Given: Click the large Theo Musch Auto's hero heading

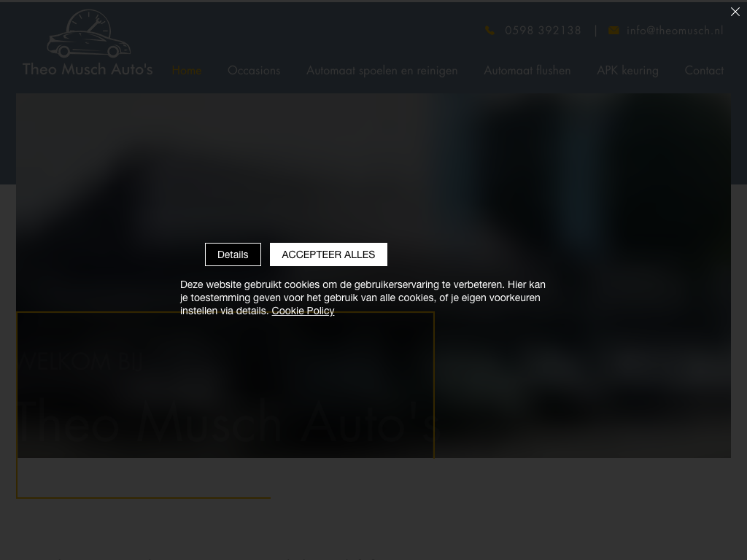Looking at the screenshot, I should [226, 423].
